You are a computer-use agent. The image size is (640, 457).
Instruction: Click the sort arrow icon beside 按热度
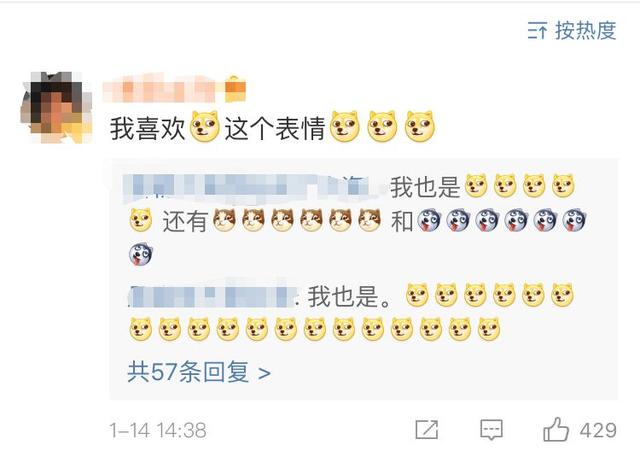(537, 31)
